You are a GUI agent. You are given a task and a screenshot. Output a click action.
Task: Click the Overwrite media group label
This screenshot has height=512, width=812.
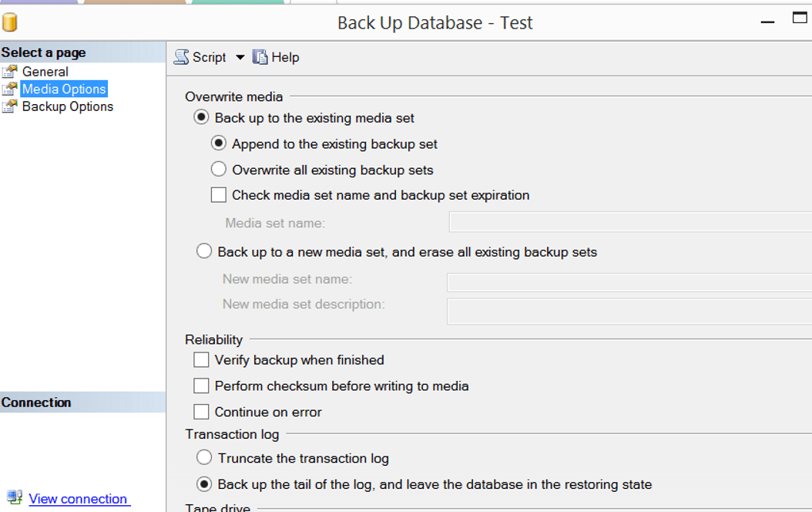click(x=234, y=96)
